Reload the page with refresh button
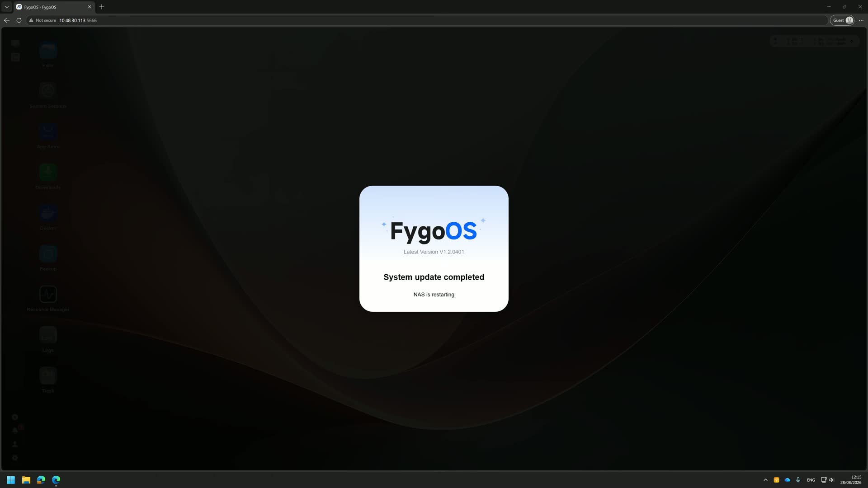 click(19, 20)
